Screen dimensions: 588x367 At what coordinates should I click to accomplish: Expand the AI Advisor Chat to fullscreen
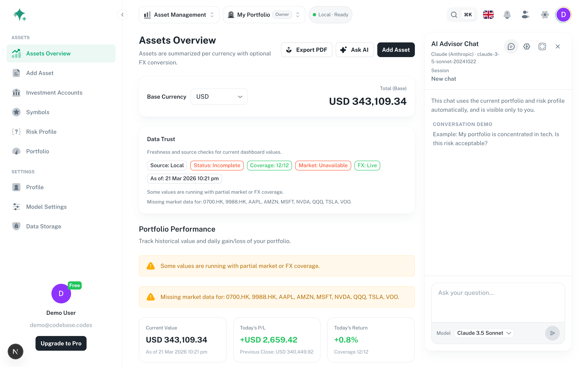[x=542, y=46]
